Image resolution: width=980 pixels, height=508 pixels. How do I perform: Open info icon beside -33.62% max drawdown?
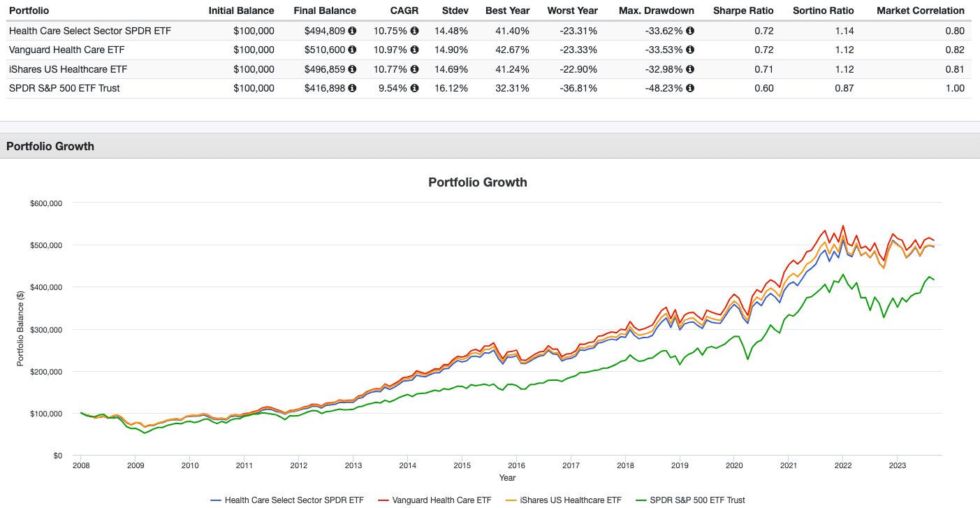690,31
